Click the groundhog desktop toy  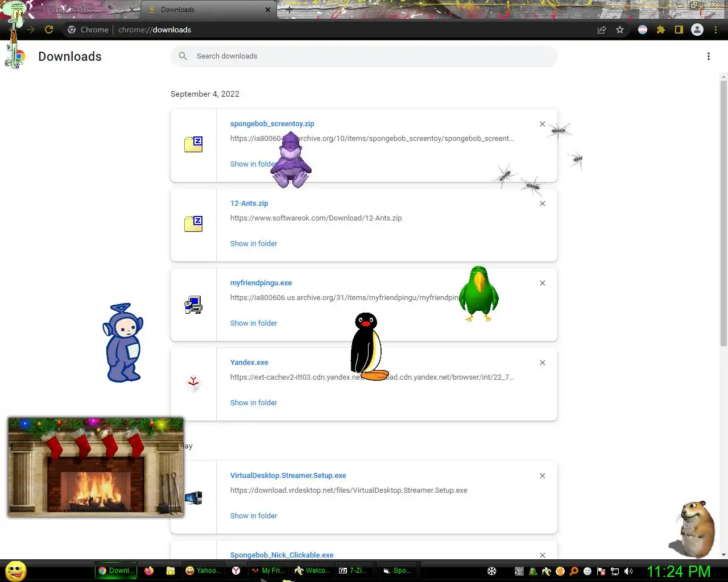(693, 530)
